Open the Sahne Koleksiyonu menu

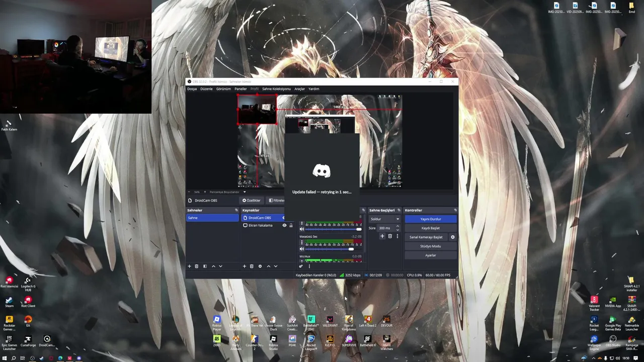[x=276, y=89]
